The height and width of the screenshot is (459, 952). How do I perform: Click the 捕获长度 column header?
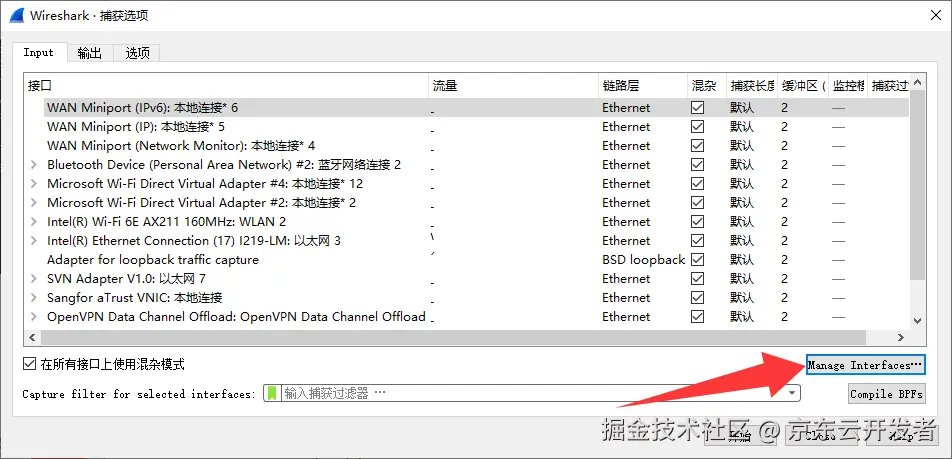pyautogui.click(x=752, y=86)
